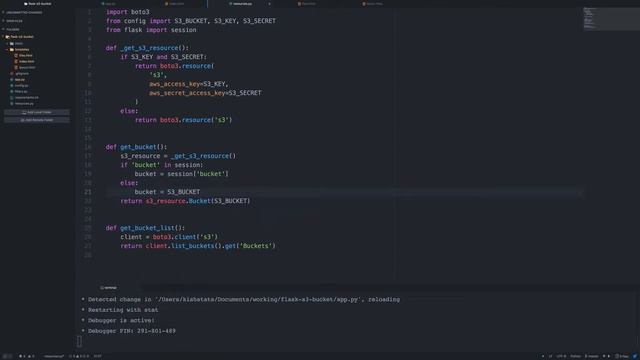The width and height of the screenshot is (640, 360).
Task: Open app.py in the file tree
Action: 19,80
